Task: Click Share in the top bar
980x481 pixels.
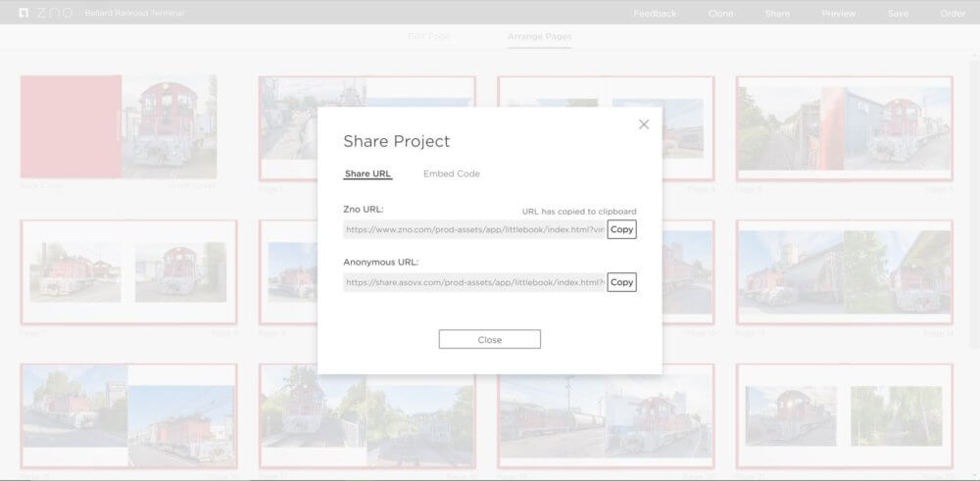Action: [777, 14]
